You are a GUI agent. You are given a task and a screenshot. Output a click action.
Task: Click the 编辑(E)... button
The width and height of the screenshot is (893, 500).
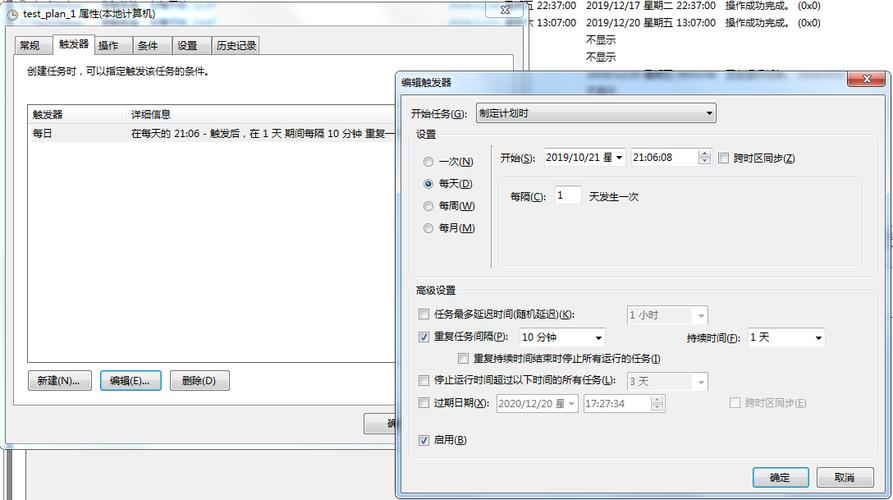(x=130, y=381)
